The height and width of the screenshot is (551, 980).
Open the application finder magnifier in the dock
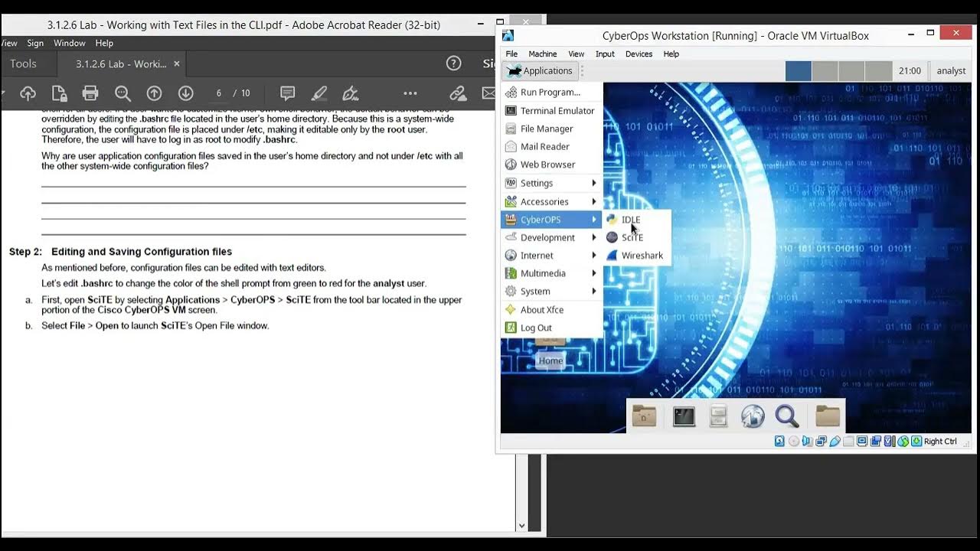(x=787, y=416)
